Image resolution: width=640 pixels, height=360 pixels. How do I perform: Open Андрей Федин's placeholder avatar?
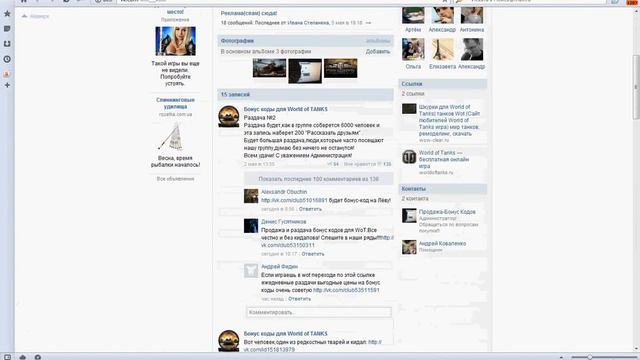coord(251,271)
